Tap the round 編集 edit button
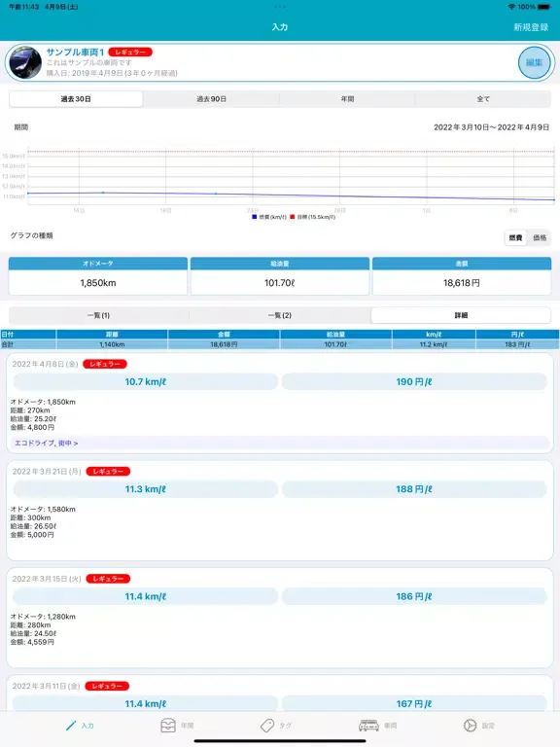Viewport: 560px width, 747px height. [534, 62]
